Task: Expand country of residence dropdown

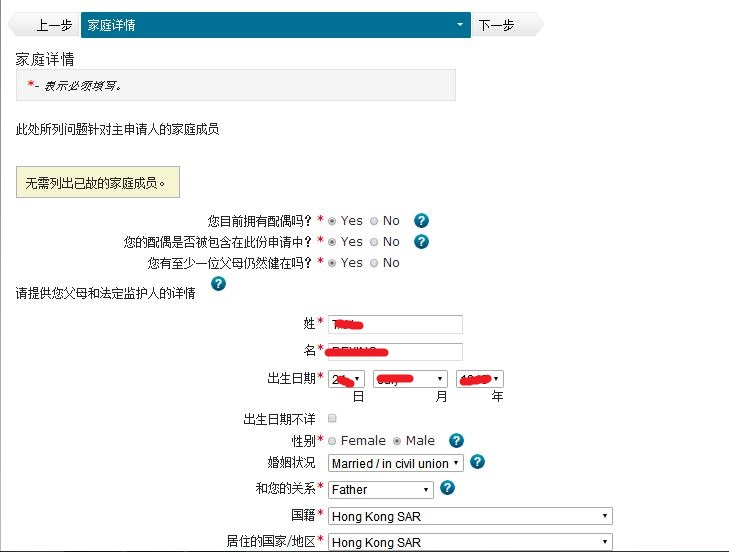Action: pyautogui.click(x=470, y=542)
